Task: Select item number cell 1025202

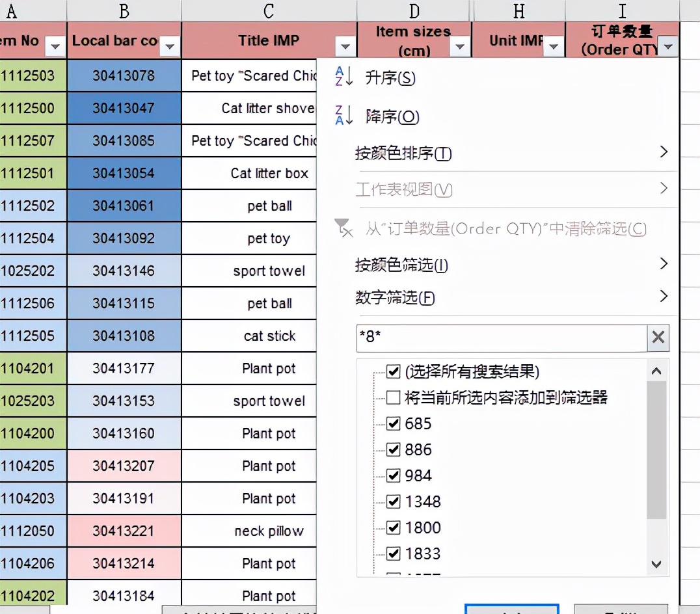Action: coord(33,271)
